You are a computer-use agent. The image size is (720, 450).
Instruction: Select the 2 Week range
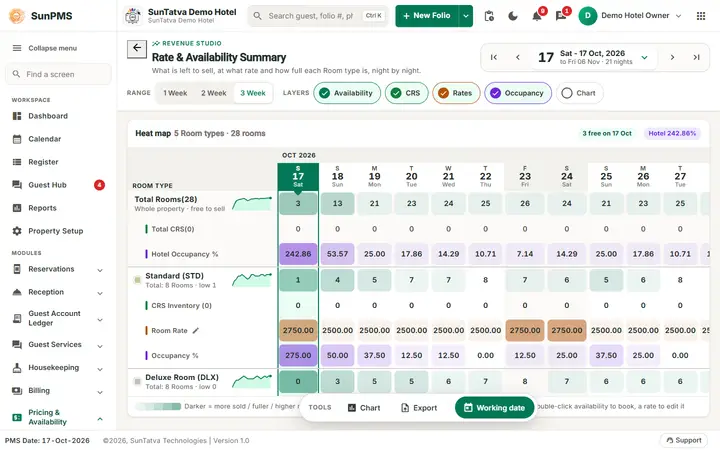pos(214,93)
